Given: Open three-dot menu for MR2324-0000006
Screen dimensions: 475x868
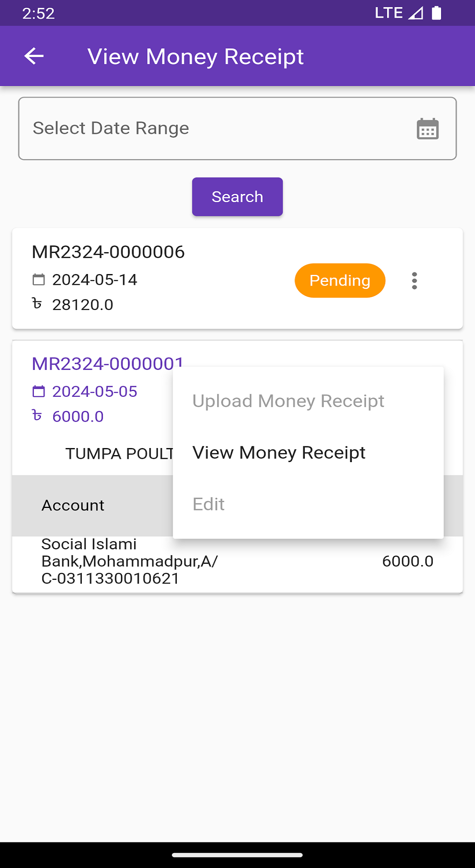Looking at the screenshot, I should tap(414, 281).
